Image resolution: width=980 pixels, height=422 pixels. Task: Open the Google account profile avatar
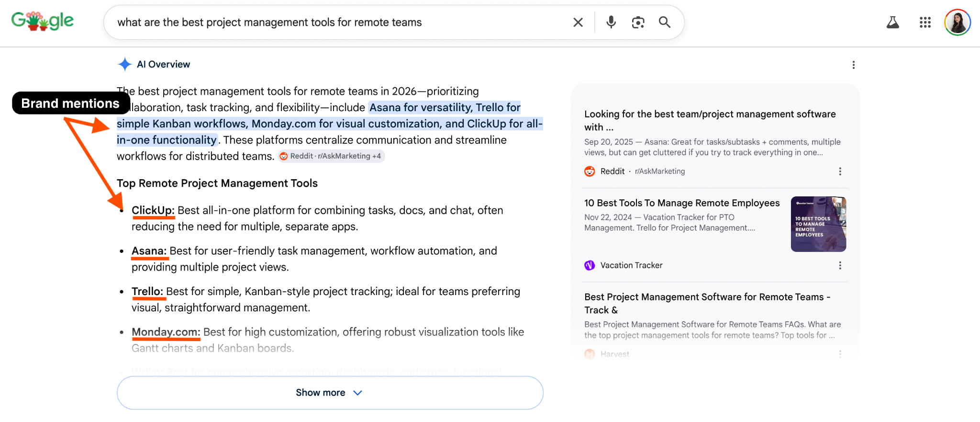point(958,23)
